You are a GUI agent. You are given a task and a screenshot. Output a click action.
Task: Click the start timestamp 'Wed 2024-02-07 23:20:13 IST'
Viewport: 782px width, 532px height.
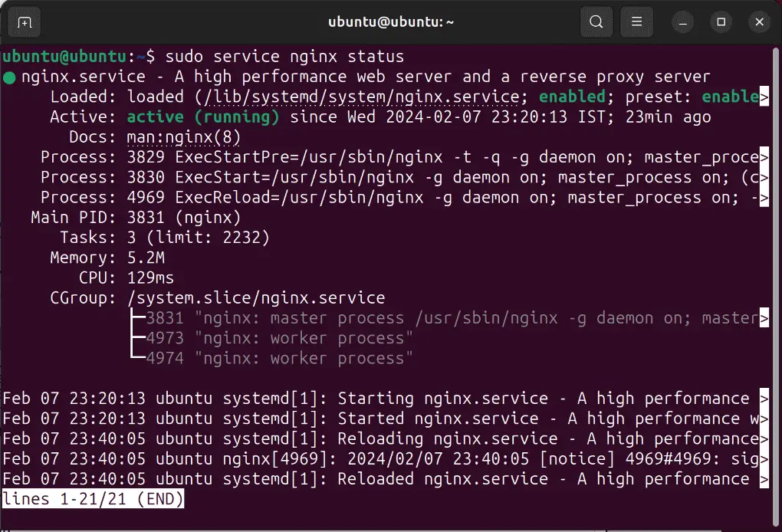[x=476, y=117]
